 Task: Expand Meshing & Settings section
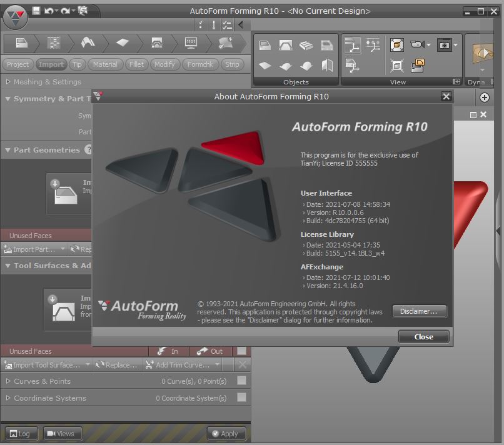coord(8,82)
